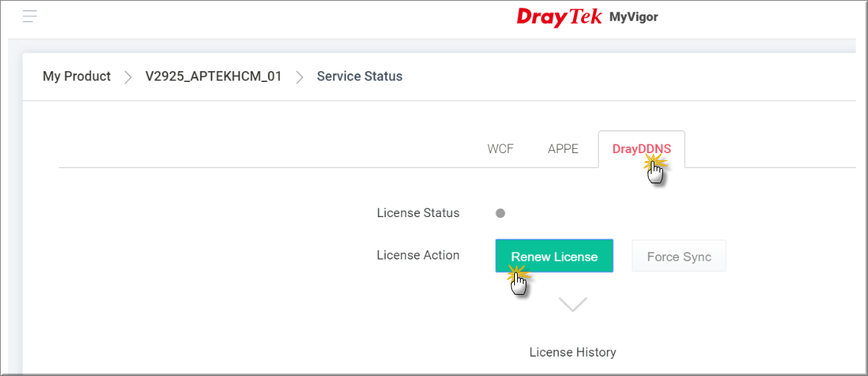Open the hamburger menu icon
This screenshot has width=868, height=376.
(29, 17)
